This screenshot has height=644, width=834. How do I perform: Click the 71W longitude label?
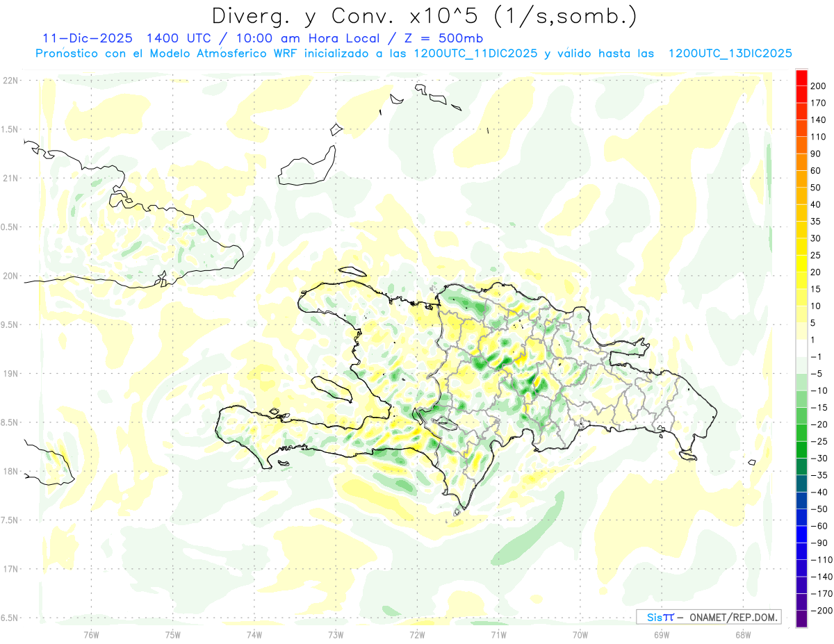click(498, 634)
